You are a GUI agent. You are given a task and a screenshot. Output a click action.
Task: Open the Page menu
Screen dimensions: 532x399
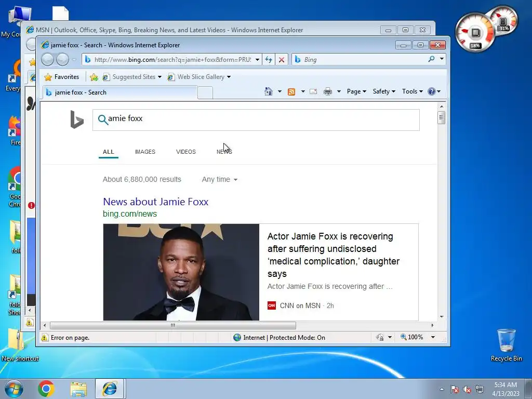[356, 91]
